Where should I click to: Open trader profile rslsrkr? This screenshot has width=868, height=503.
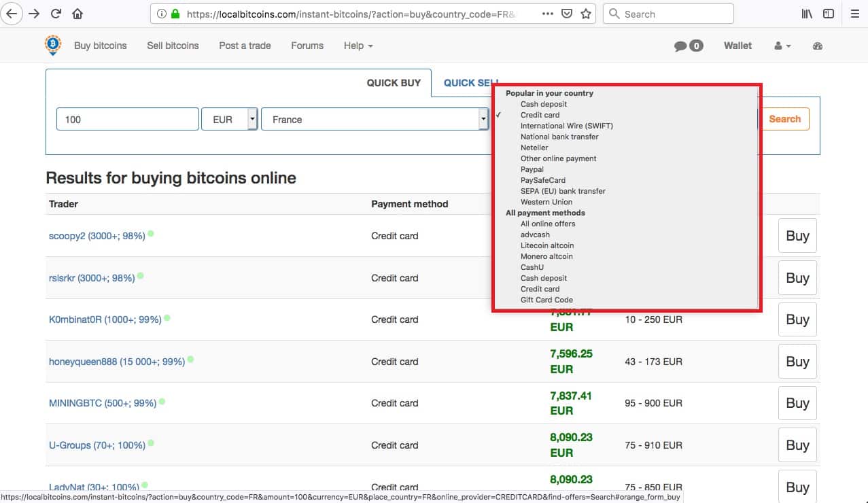(x=92, y=278)
